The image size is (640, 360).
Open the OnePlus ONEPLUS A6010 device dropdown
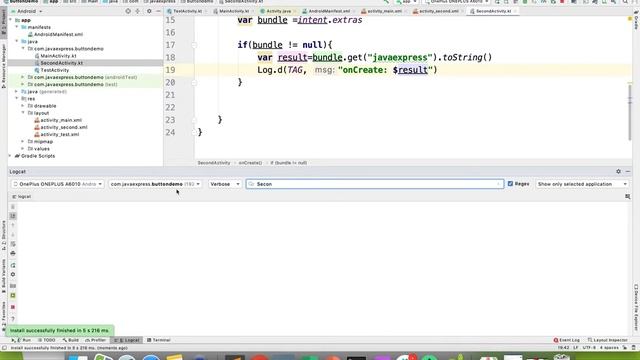click(57, 184)
